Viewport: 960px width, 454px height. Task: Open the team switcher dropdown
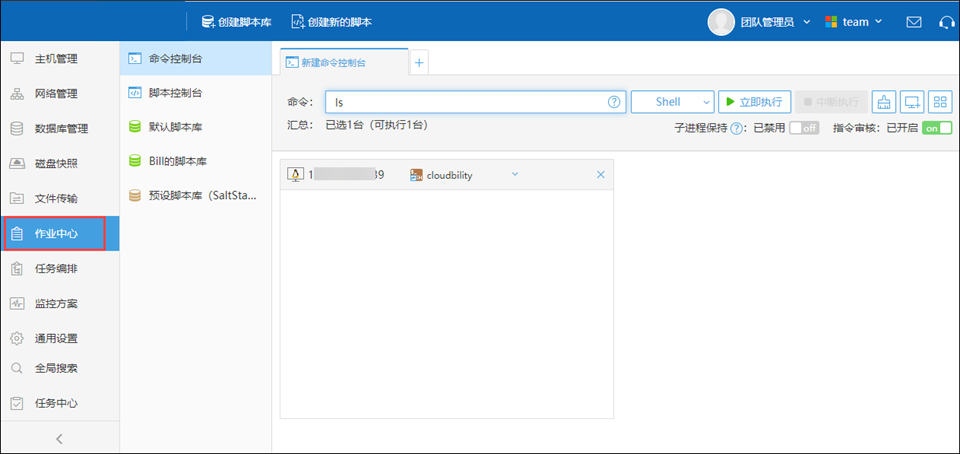click(x=853, y=21)
